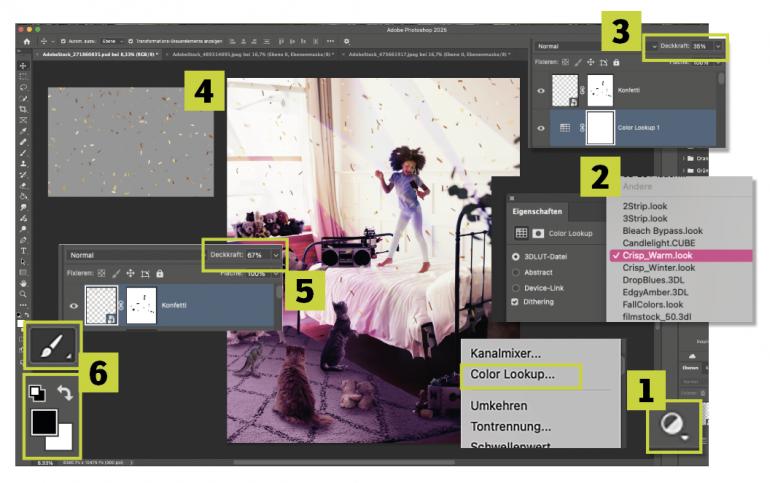Select the Clone Stamp tool
The width and height of the screenshot is (770, 483).
point(23,164)
